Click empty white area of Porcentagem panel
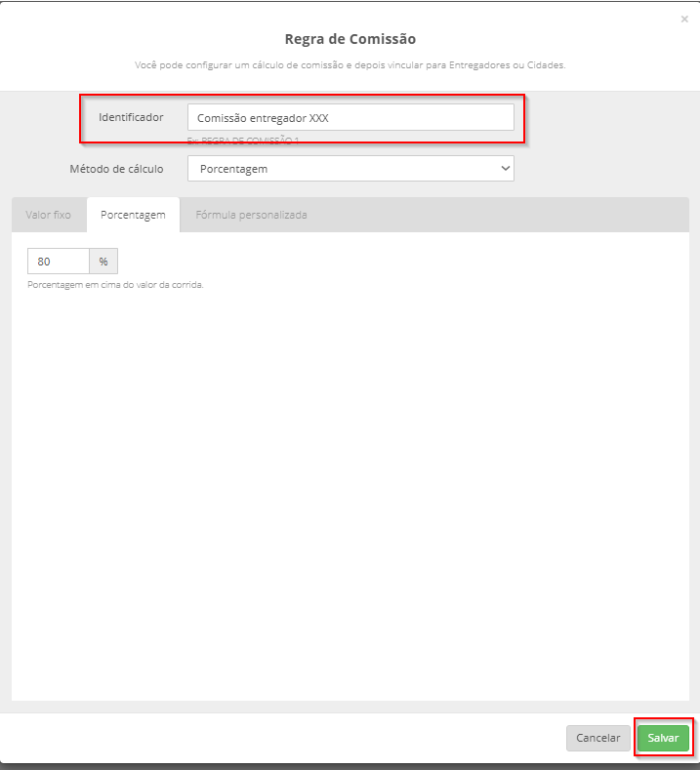 pos(350,491)
